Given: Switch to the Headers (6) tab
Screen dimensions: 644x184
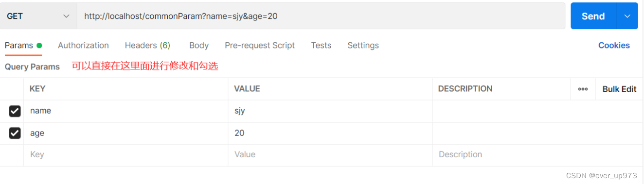Looking at the screenshot, I should tap(147, 45).
